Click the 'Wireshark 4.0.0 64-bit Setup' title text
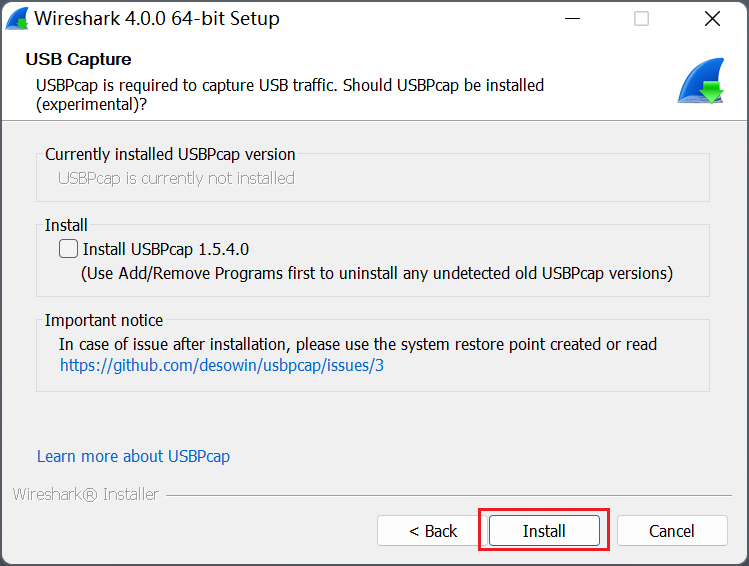 point(157,19)
